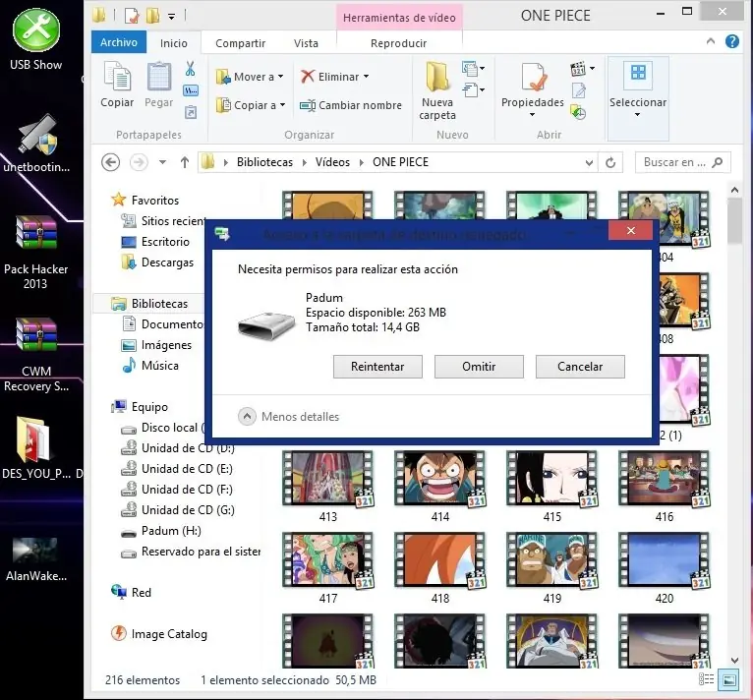This screenshot has height=700, width=753.
Task: Click the Herramientas de vídeo contextual tab
Action: (399, 18)
